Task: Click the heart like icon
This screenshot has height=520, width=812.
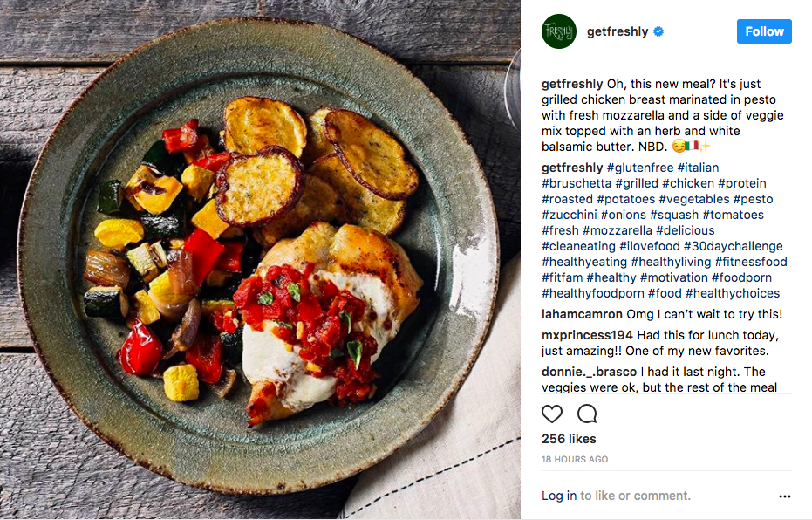Action: click(552, 414)
